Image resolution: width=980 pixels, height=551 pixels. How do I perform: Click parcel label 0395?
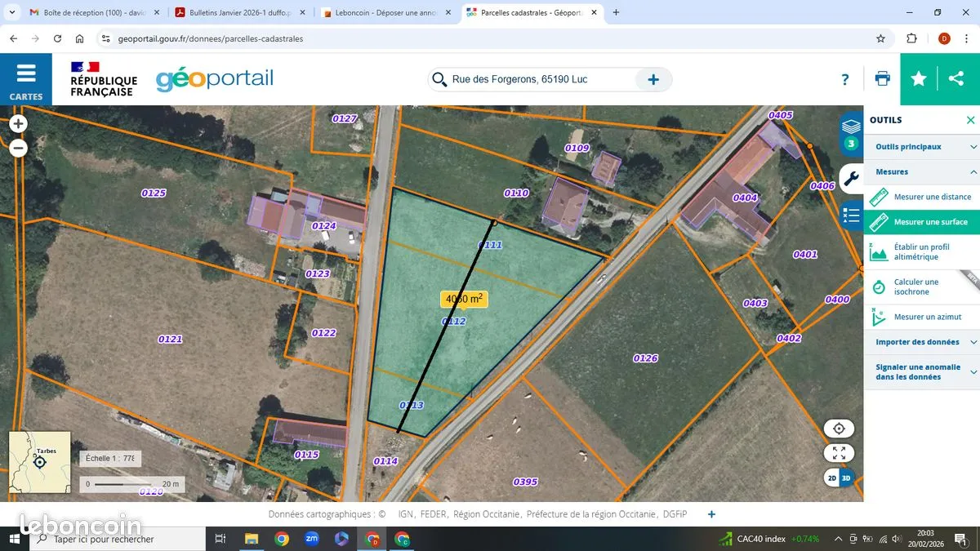pos(525,482)
